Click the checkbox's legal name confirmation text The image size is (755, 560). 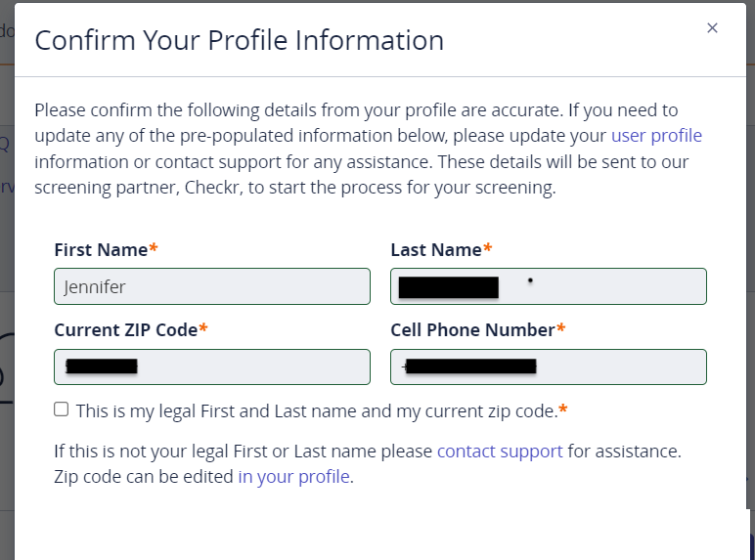pos(315,410)
